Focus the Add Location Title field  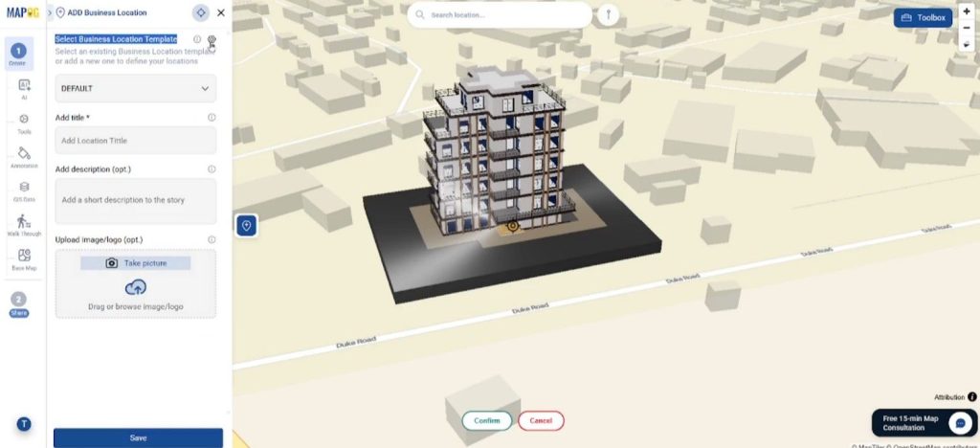136,141
